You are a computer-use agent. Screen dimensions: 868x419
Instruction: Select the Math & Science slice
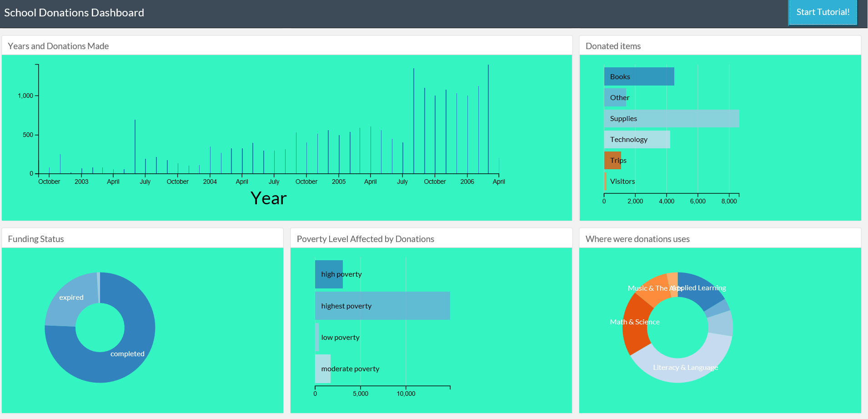click(x=635, y=322)
